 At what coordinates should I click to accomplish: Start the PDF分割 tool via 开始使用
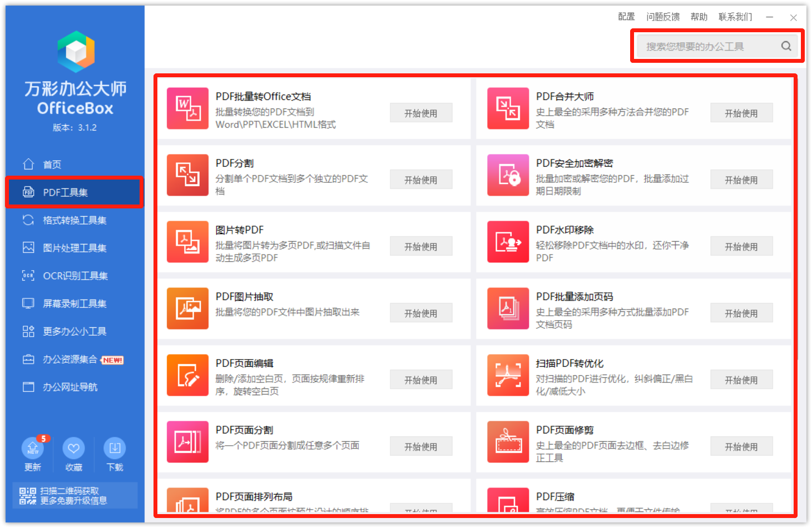coord(421,180)
